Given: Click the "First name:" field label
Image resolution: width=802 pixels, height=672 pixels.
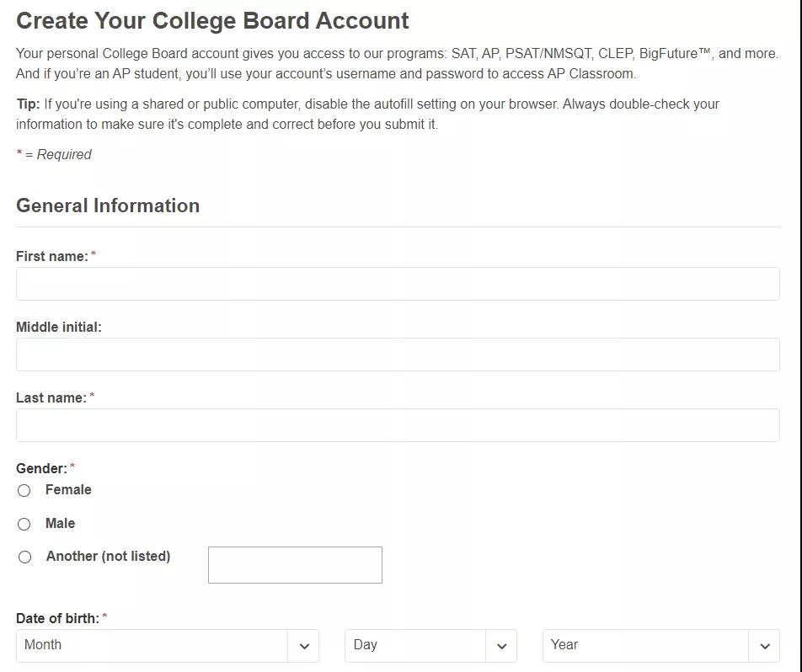Looking at the screenshot, I should tap(51, 257).
